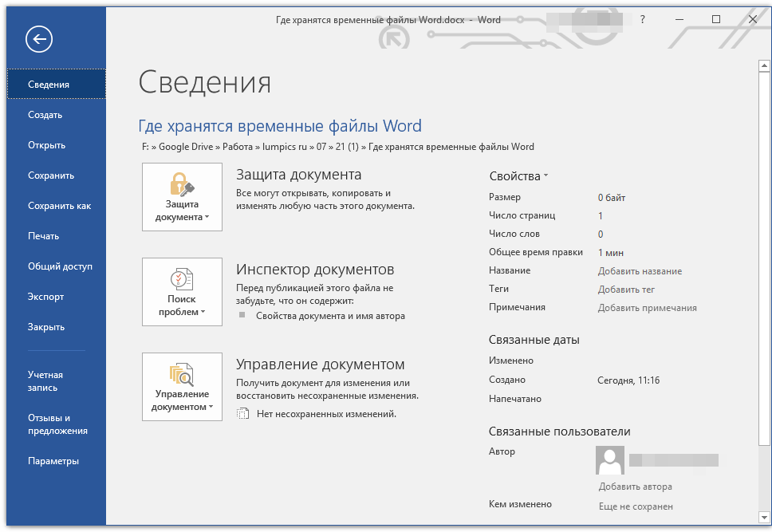Click the Document Inspector checklist icon
The image size is (772, 532).
click(182, 279)
